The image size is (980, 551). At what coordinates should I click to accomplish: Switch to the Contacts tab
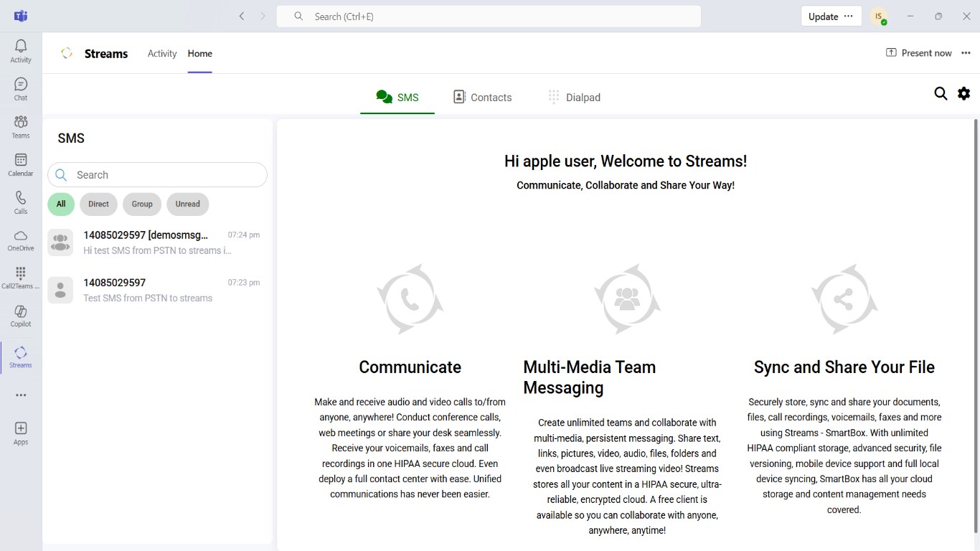coord(482,98)
